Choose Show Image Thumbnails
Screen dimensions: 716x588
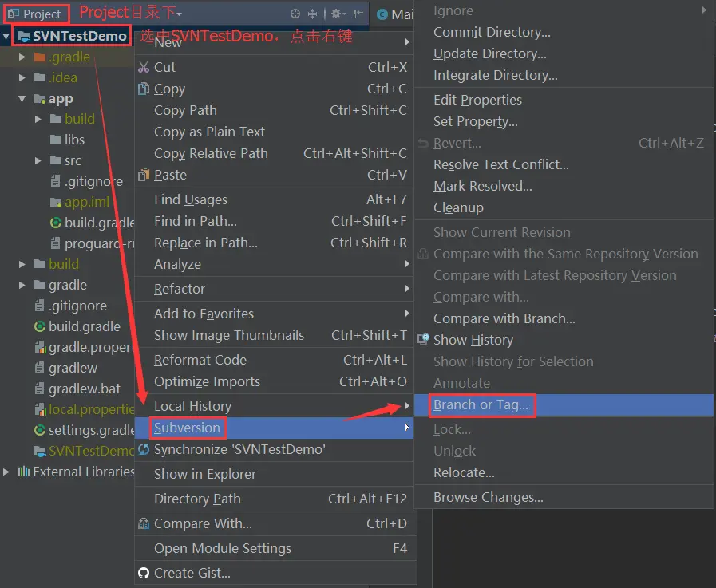click(x=275, y=335)
